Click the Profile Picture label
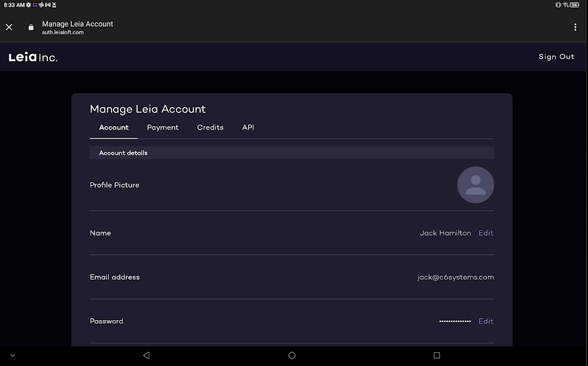Viewport: 588px width, 366px height. tap(114, 185)
